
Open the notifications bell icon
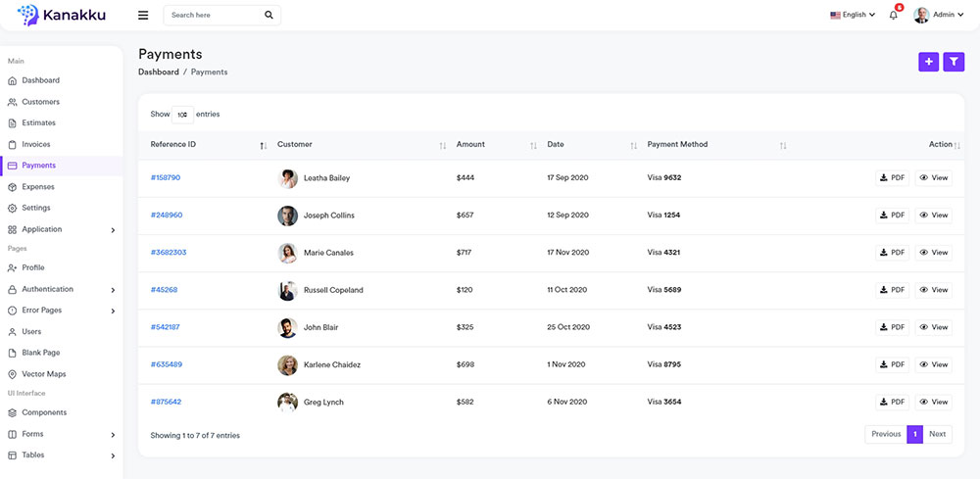(893, 15)
